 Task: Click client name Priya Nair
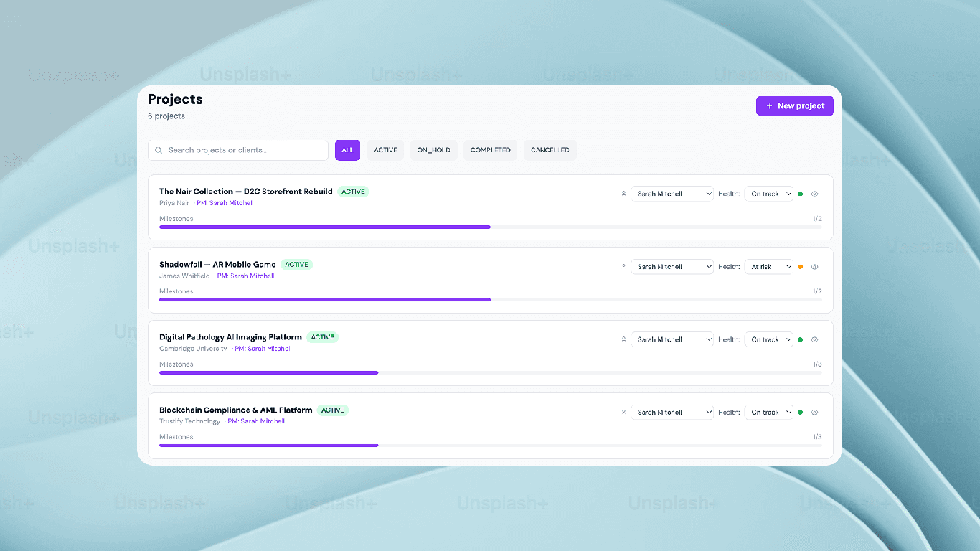click(174, 203)
